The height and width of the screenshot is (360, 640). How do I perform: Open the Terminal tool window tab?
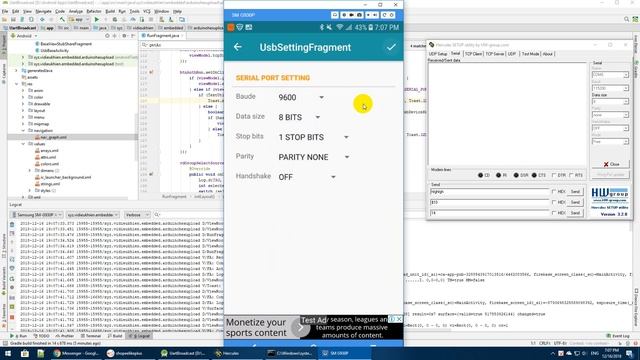tap(91, 336)
